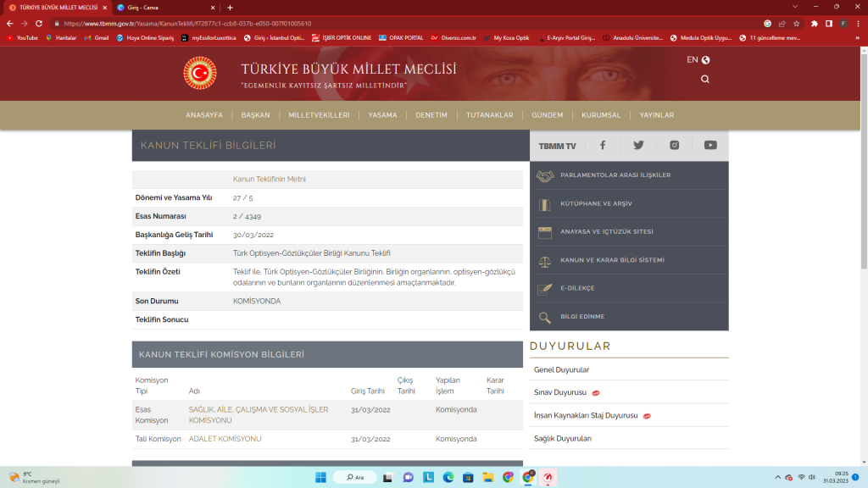868x488 pixels.
Task: Open Windows taskbar search box
Action: 366,477
